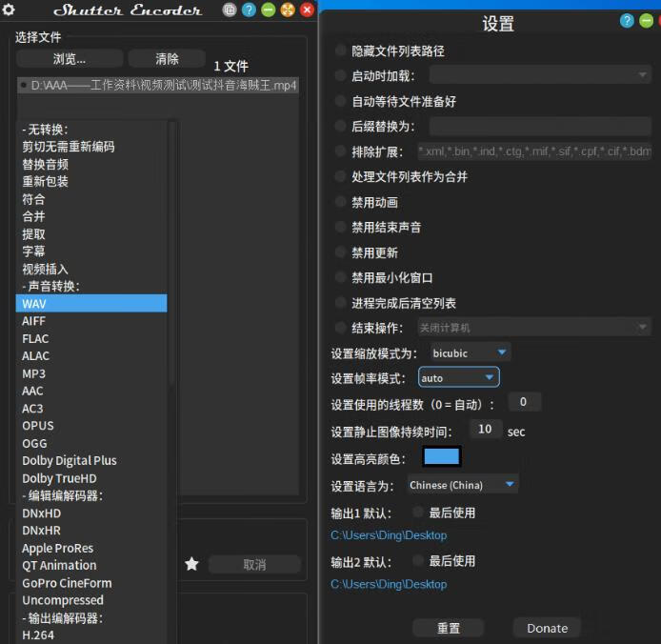The image size is (661, 644).
Task: Select the 测试抖音海贼王.mp4 file entry
Action: tap(158, 85)
